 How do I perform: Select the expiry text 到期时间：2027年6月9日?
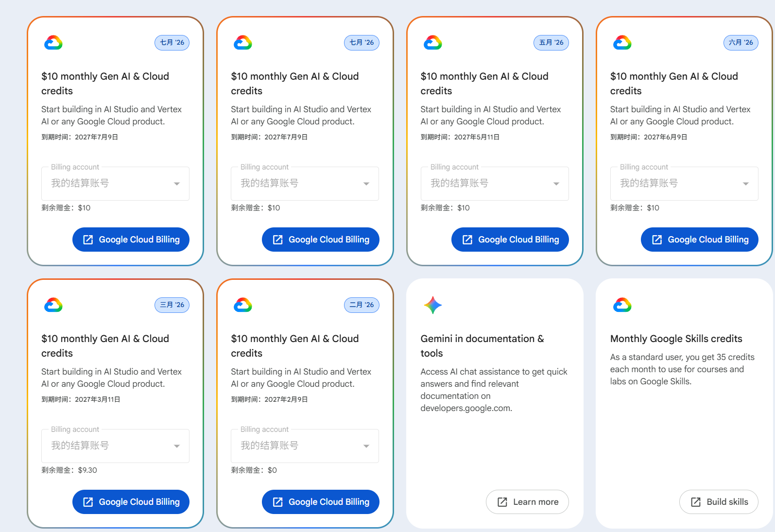click(x=649, y=137)
